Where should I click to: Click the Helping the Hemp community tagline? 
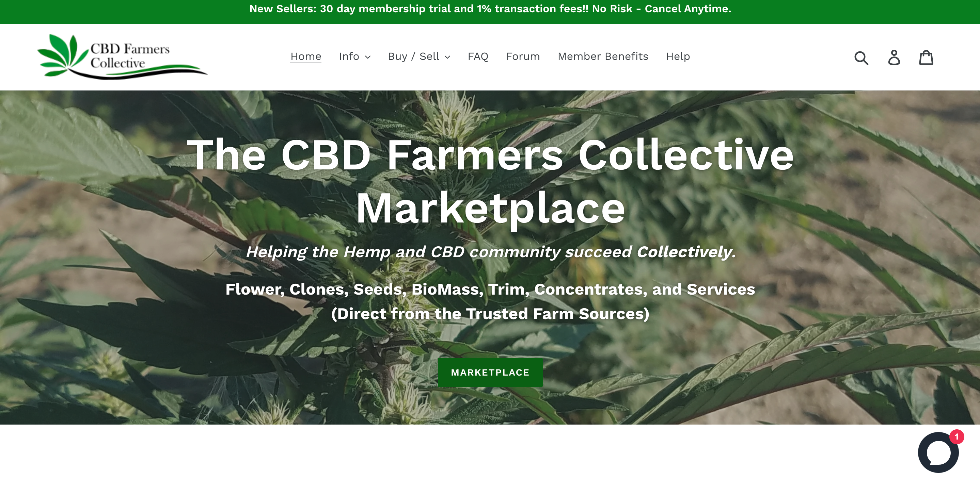490,252
